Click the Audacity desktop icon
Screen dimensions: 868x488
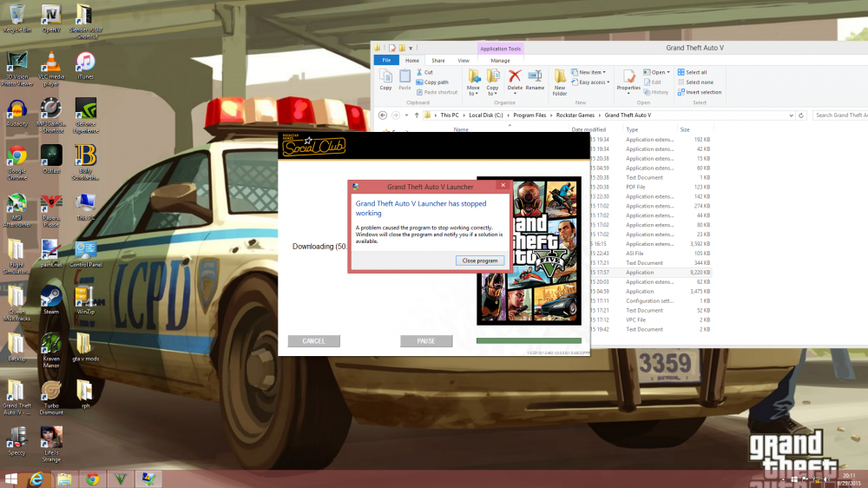16,113
